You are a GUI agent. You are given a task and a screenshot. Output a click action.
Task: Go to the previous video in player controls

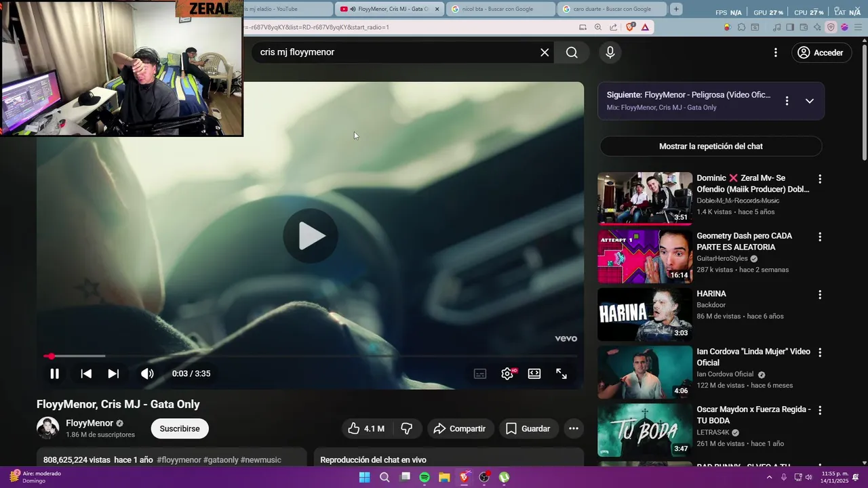(x=86, y=373)
